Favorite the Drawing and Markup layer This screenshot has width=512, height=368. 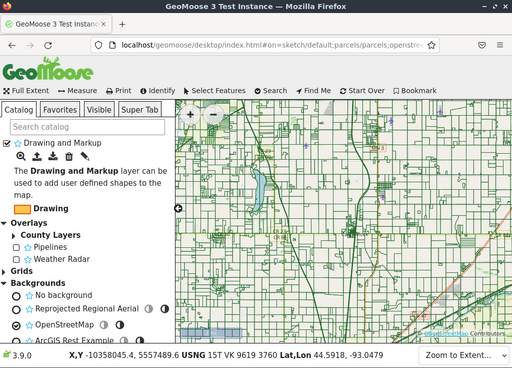tap(18, 143)
